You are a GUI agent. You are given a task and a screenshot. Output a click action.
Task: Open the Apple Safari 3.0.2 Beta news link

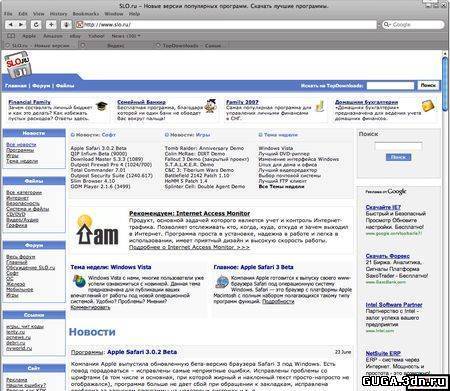point(142,352)
